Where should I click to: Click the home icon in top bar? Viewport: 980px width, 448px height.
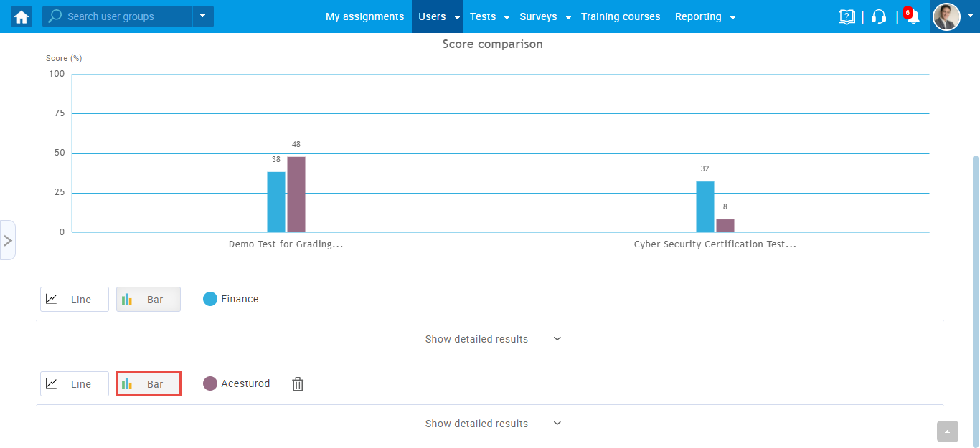(22, 16)
